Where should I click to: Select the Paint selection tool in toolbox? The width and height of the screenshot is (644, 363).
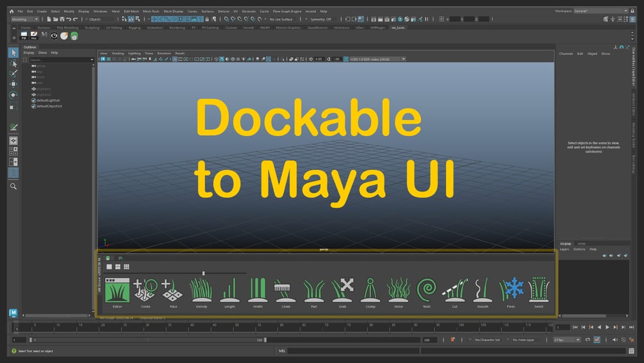[x=13, y=74]
